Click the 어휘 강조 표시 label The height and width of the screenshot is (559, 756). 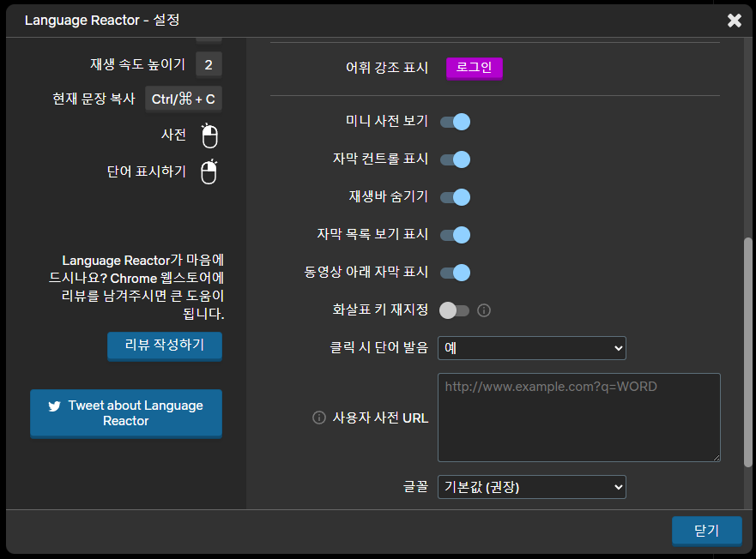(x=387, y=68)
